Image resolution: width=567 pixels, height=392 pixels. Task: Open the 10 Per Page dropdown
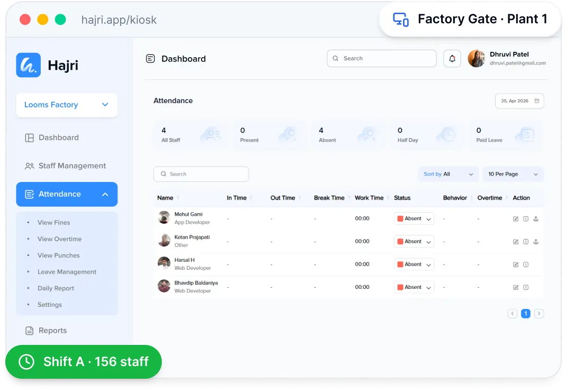(513, 174)
